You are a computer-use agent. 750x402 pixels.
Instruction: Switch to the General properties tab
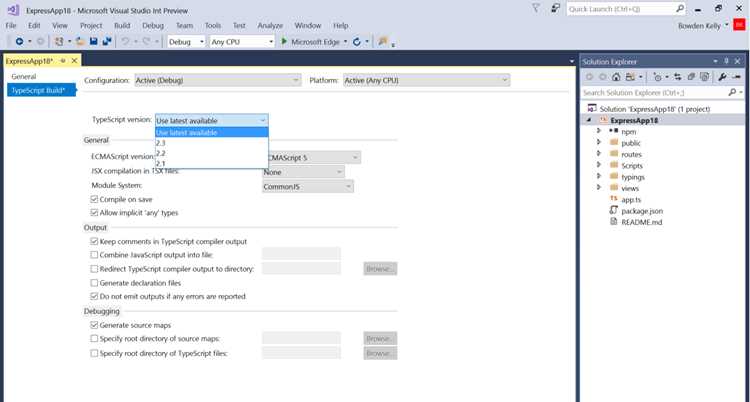(x=24, y=76)
